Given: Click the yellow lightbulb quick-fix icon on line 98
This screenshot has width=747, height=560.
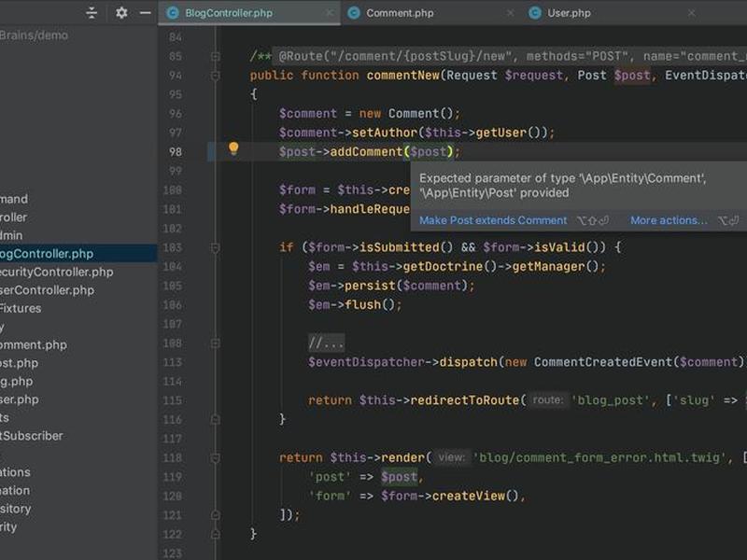Looking at the screenshot, I should point(233,148).
